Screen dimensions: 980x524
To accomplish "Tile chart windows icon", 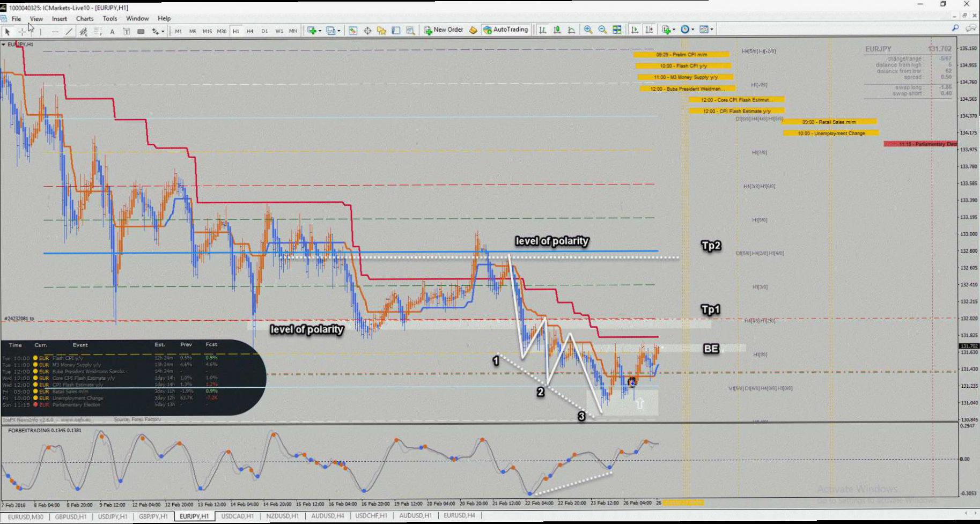I will (x=617, y=30).
